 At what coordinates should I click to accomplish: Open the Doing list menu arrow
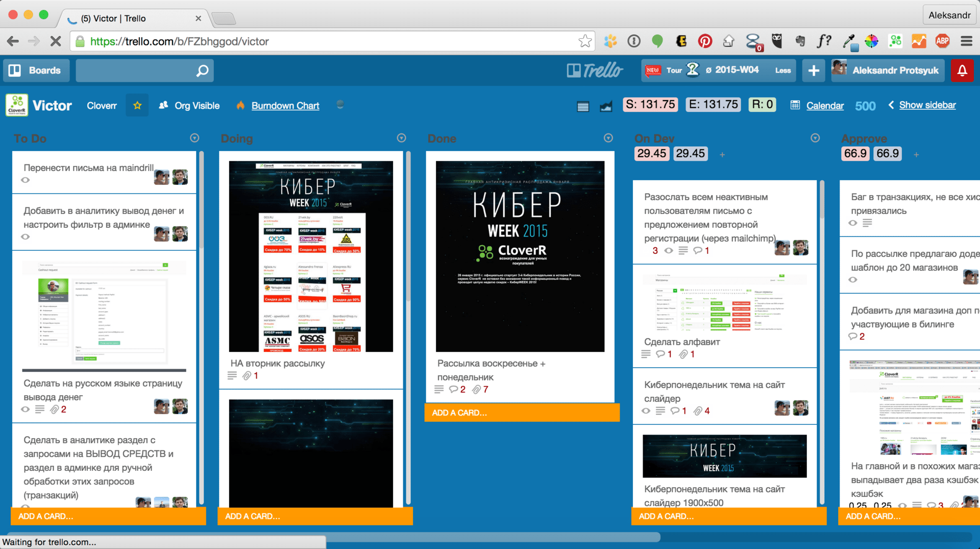(x=402, y=138)
